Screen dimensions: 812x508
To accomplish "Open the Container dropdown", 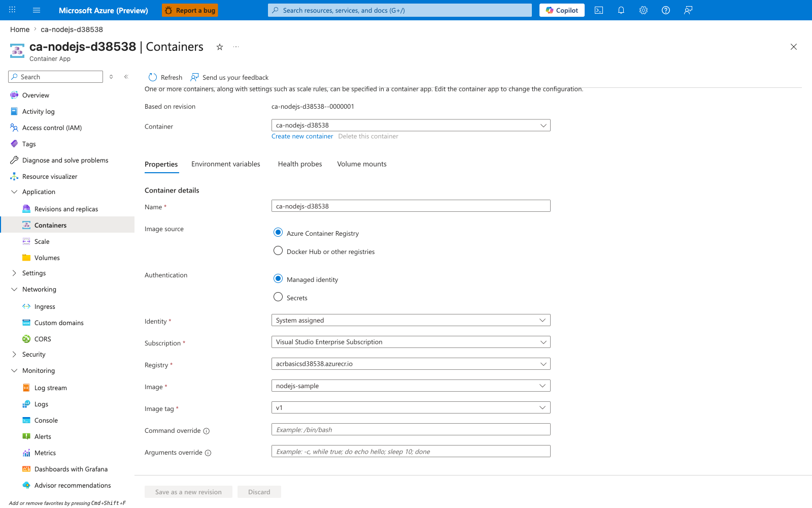I will [x=411, y=125].
